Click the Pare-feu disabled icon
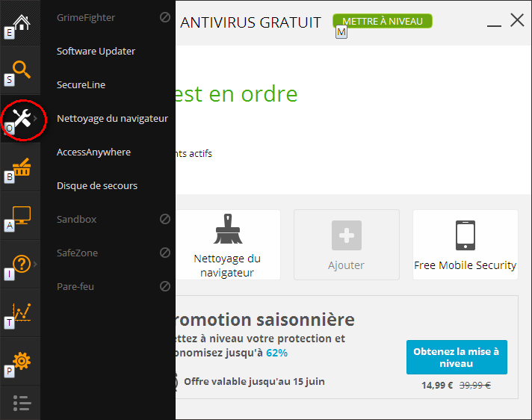The height and width of the screenshot is (420, 532). [165, 286]
